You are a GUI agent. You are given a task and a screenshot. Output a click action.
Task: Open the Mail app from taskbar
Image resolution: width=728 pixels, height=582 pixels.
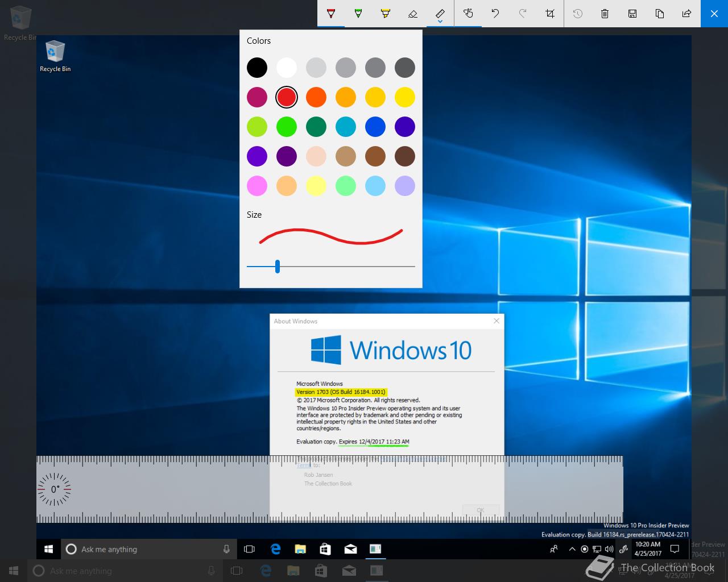350,549
